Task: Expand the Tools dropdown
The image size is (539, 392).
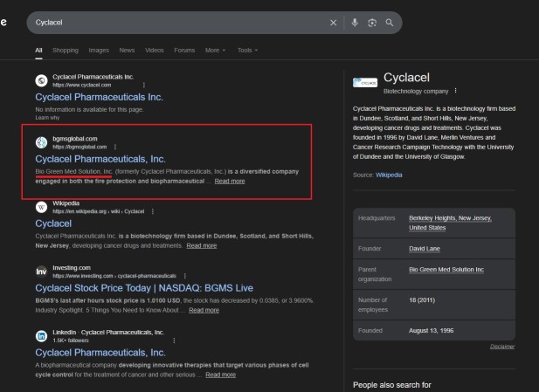Action: (247, 50)
